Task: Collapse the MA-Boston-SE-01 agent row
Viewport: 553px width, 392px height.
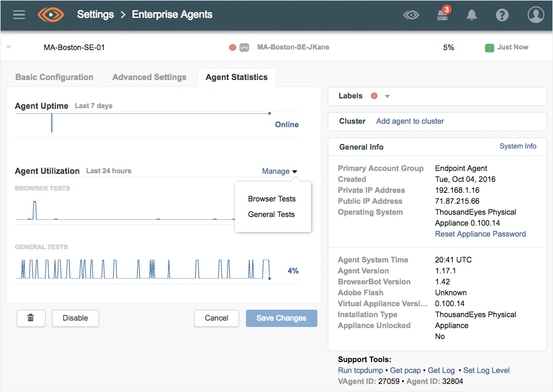Action: [x=9, y=47]
